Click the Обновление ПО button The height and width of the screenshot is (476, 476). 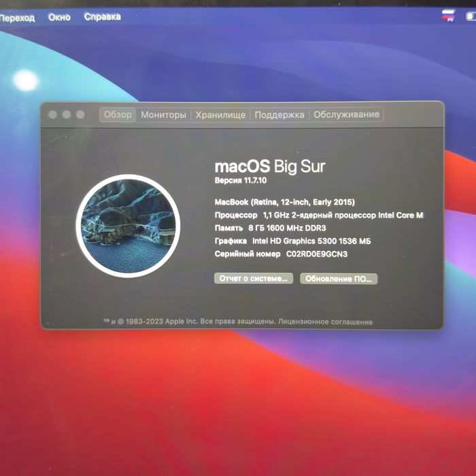click(339, 279)
